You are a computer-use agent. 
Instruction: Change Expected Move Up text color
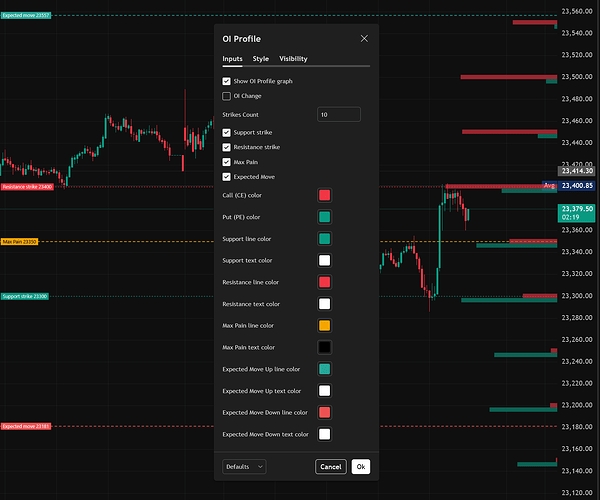(324, 391)
